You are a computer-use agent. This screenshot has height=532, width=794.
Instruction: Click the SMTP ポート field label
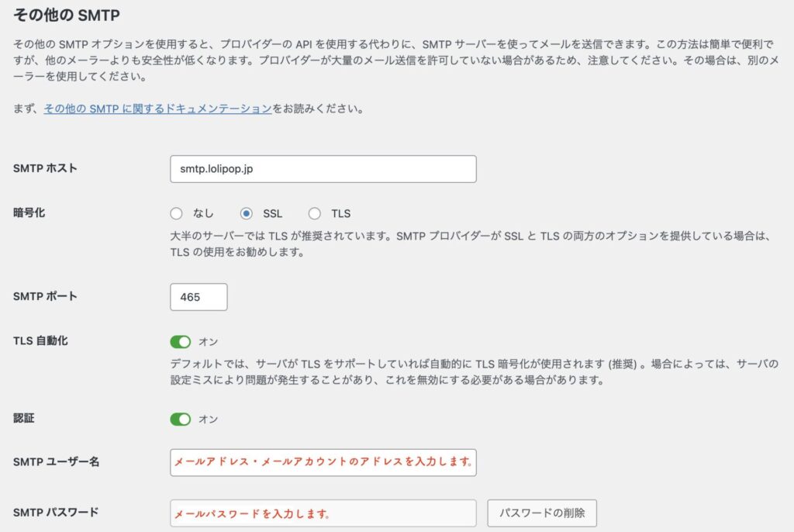click(x=45, y=296)
